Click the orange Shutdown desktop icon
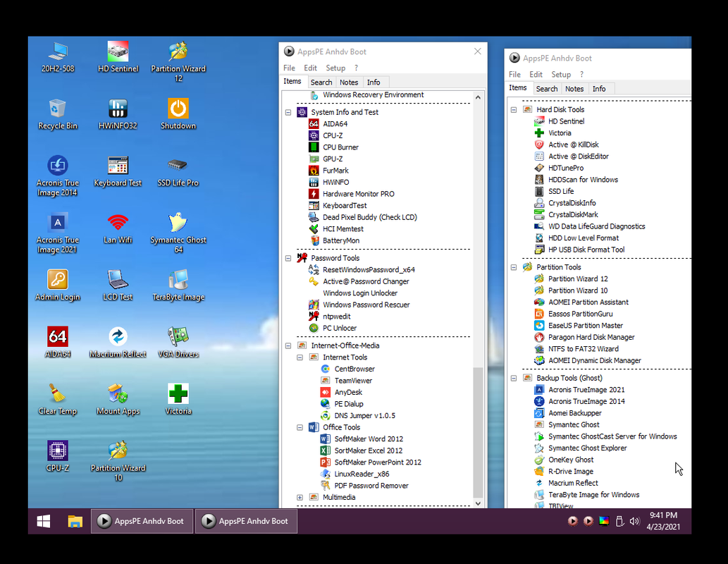The width and height of the screenshot is (728, 564). click(178, 114)
